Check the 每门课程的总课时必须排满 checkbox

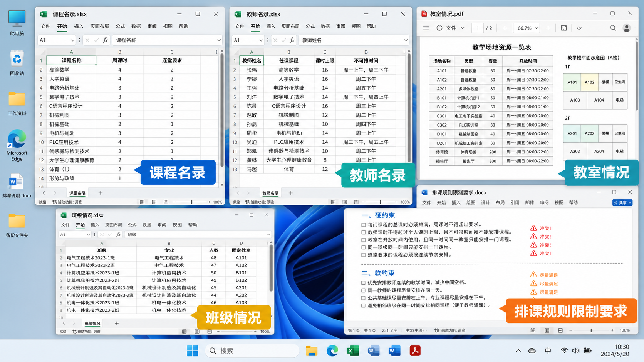pos(363,225)
